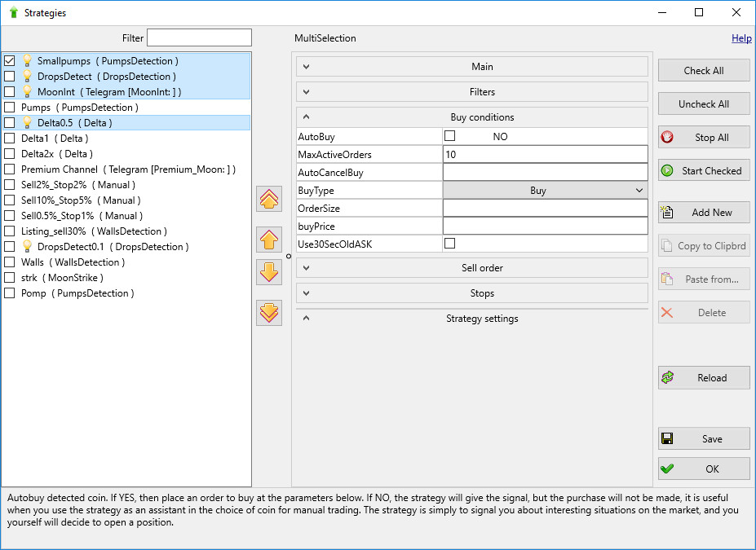Select the Pomp PumpsDetection strategy row
The height and width of the screenshot is (550, 756).
click(x=126, y=293)
